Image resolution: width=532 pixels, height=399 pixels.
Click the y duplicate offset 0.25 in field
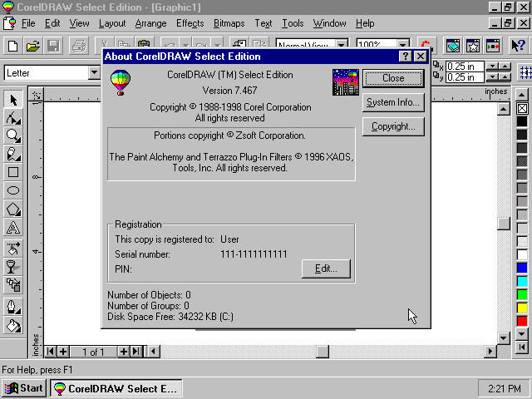464,77
